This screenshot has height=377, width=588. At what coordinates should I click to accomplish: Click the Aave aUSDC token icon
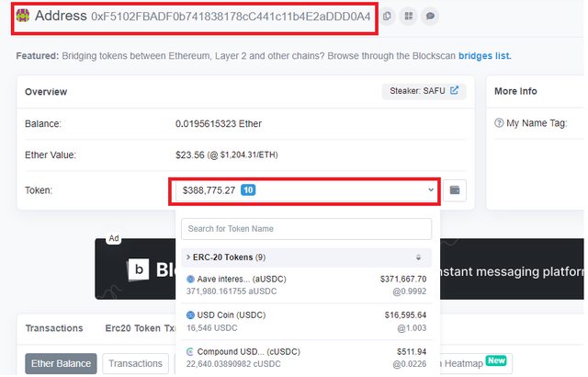[190, 279]
